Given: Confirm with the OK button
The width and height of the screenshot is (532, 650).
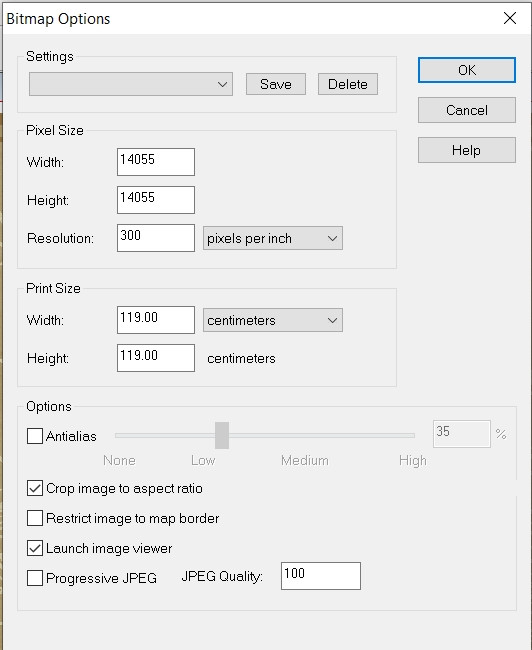Looking at the screenshot, I should click(x=467, y=70).
